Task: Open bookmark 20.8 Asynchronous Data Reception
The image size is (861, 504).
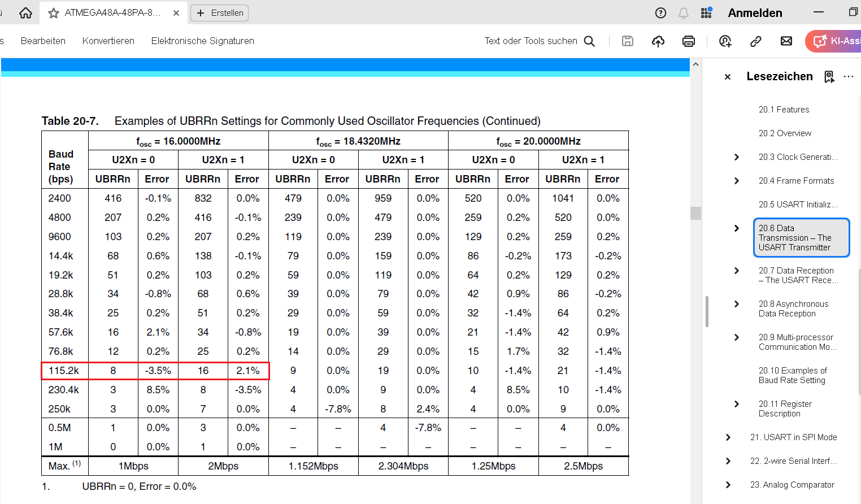Action: pyautogui.click(x=793, y=309)
